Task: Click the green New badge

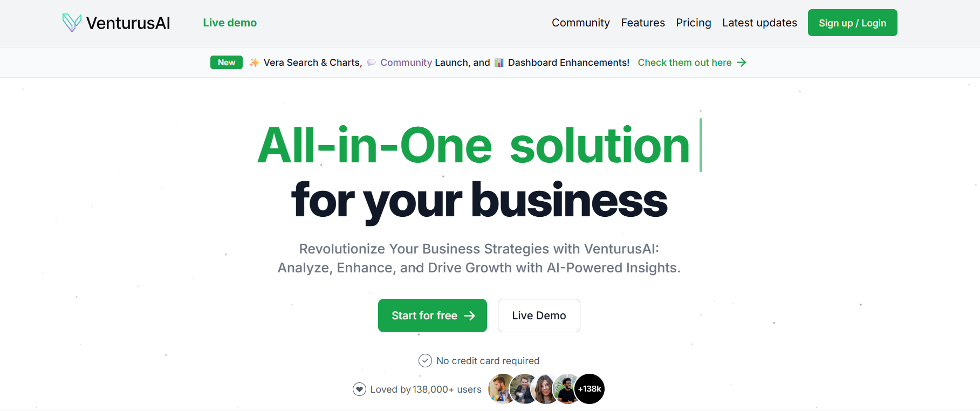Action: click(227, 63)
